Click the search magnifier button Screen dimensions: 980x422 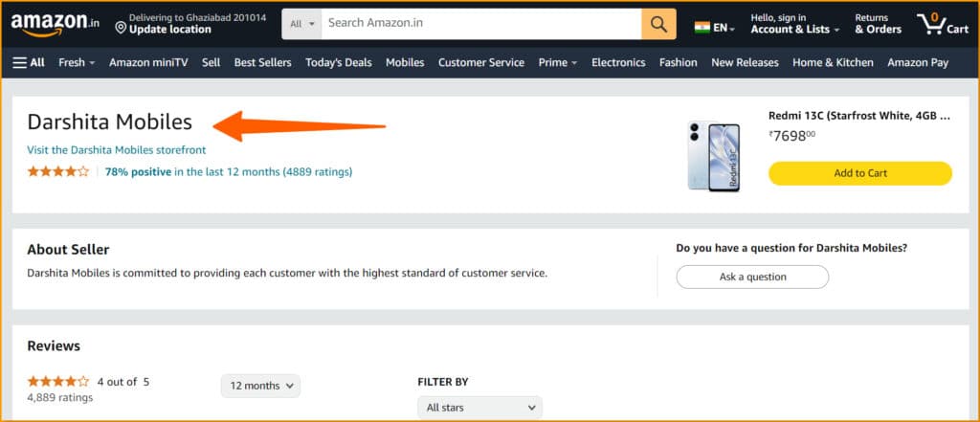(x=658, y=24)
